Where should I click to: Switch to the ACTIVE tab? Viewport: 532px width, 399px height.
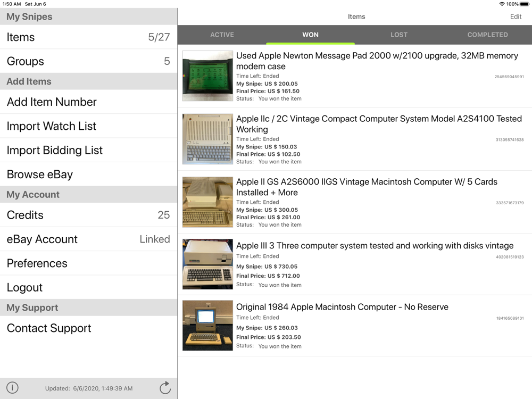tap(222, 35)
